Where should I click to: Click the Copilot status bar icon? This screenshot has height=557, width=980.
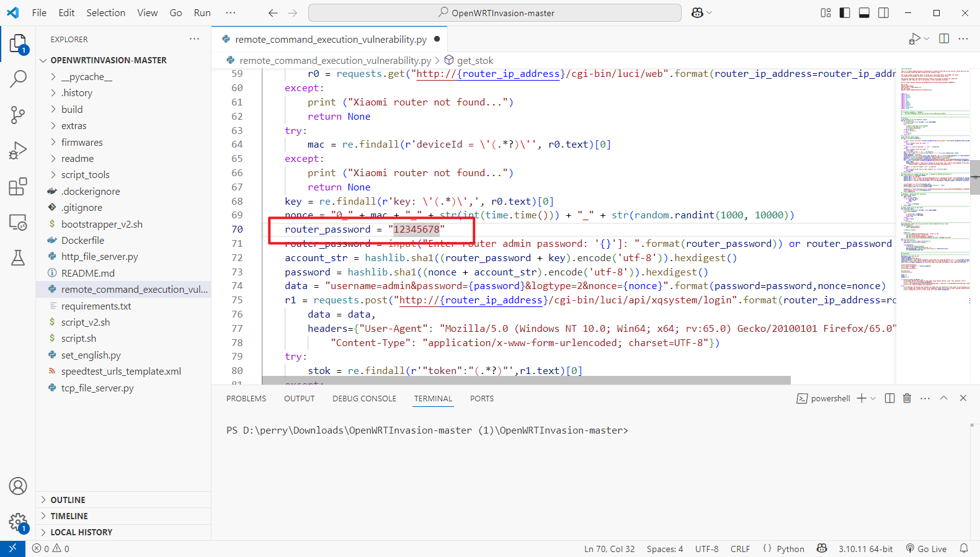click(x=822, y=548)
